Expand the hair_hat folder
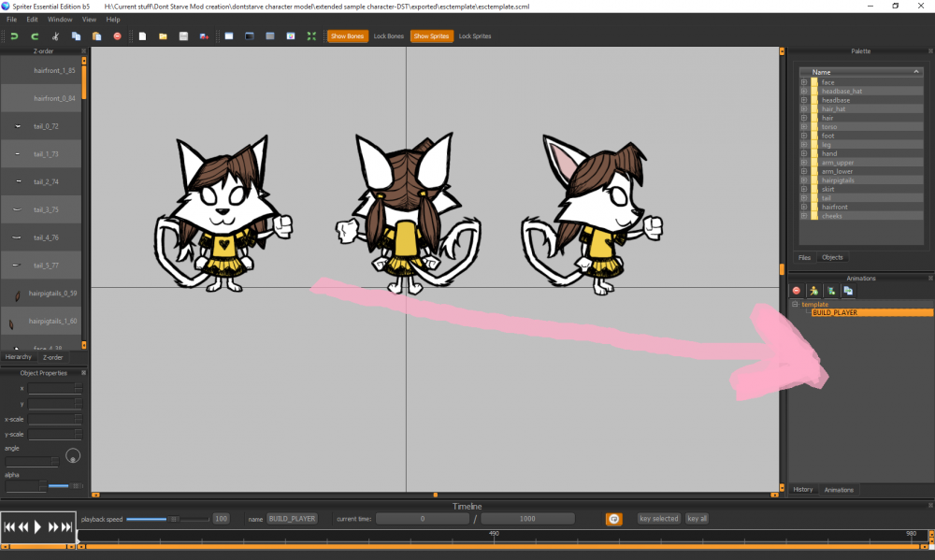This screenshot has width=935, height=560. 804,109
